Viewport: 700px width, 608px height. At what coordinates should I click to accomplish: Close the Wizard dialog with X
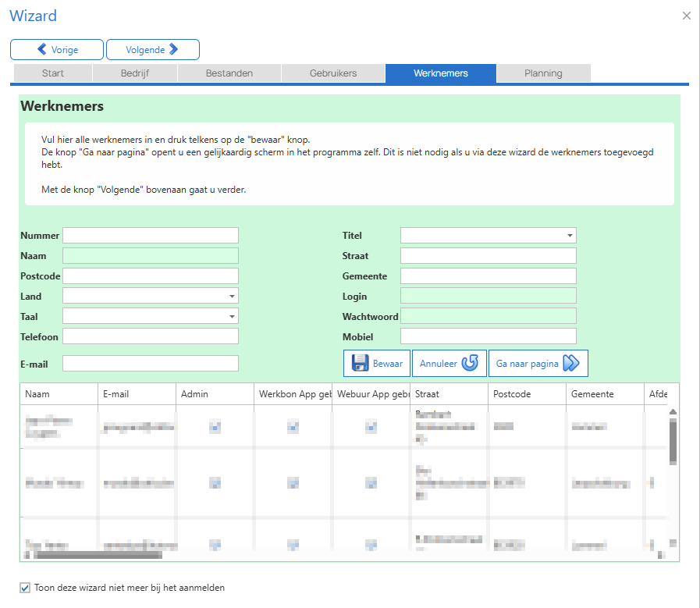[687, 16]
